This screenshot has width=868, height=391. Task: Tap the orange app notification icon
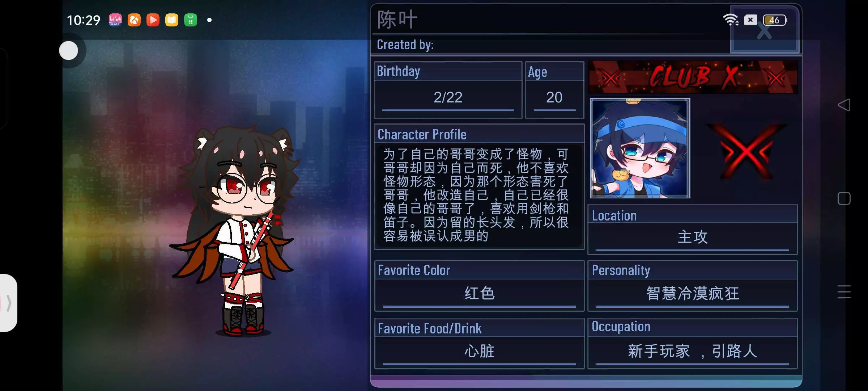[134, 20]
